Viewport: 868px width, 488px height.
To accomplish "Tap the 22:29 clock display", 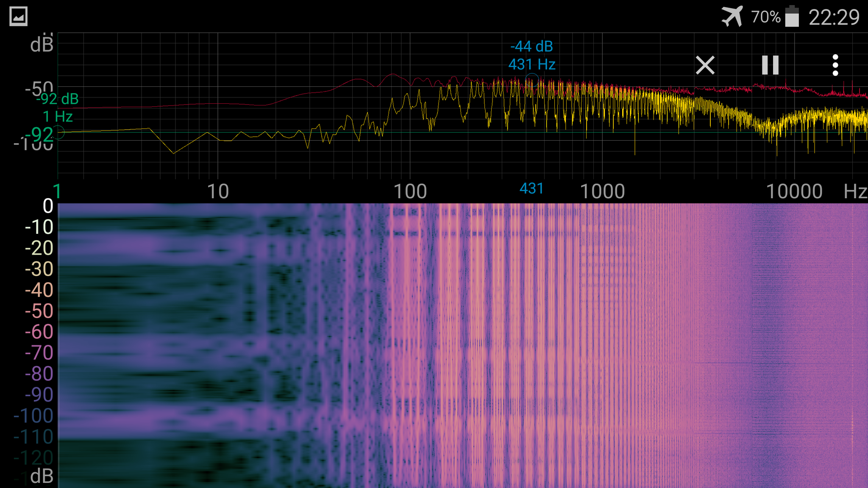I will click(x=834, y=17).
